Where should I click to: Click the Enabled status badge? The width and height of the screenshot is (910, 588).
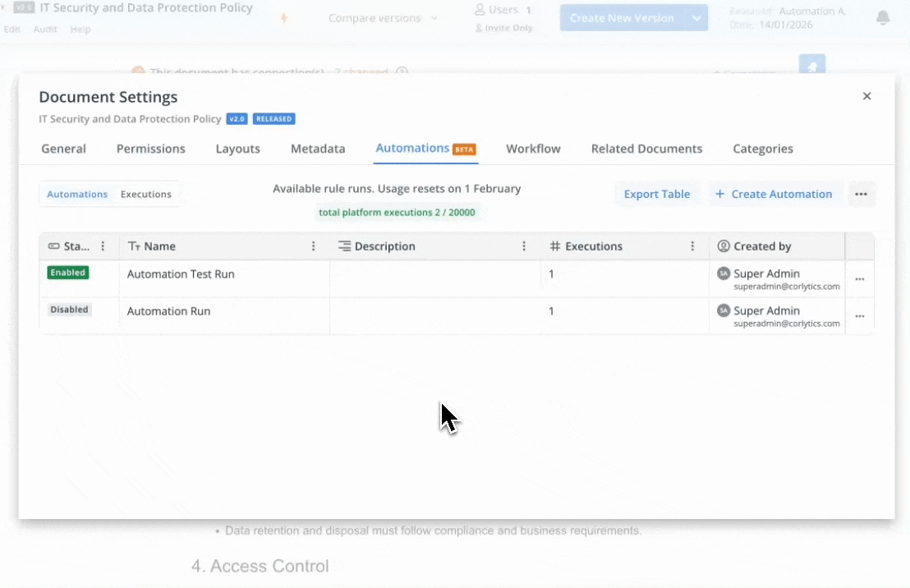click(x=68, y=273)
